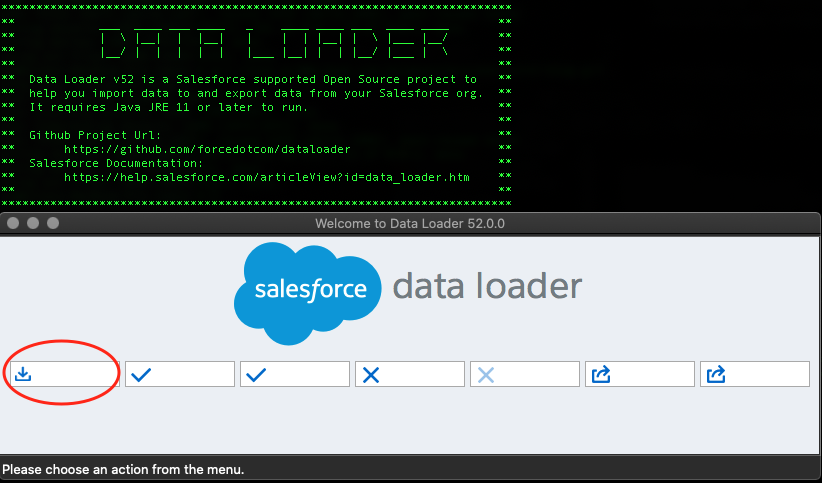Close the Welcome to Data Loader window
This screenshot has height=483, width=822.
(14, 223)
